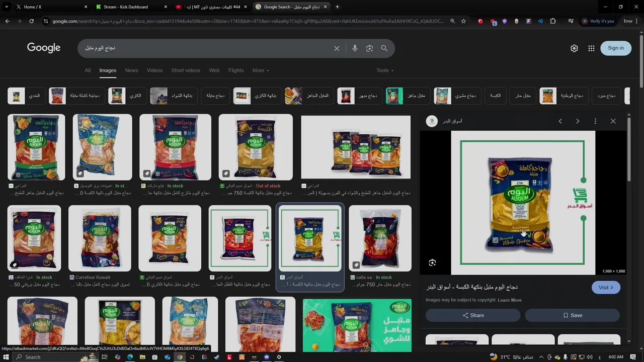Reload the page
The image size is (644, 362).
coord(31,21)
